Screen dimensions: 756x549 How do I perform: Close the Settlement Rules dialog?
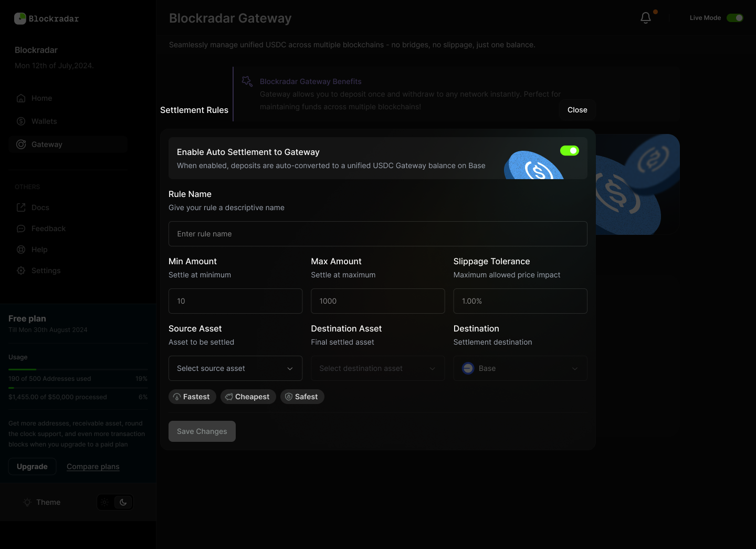577,110
